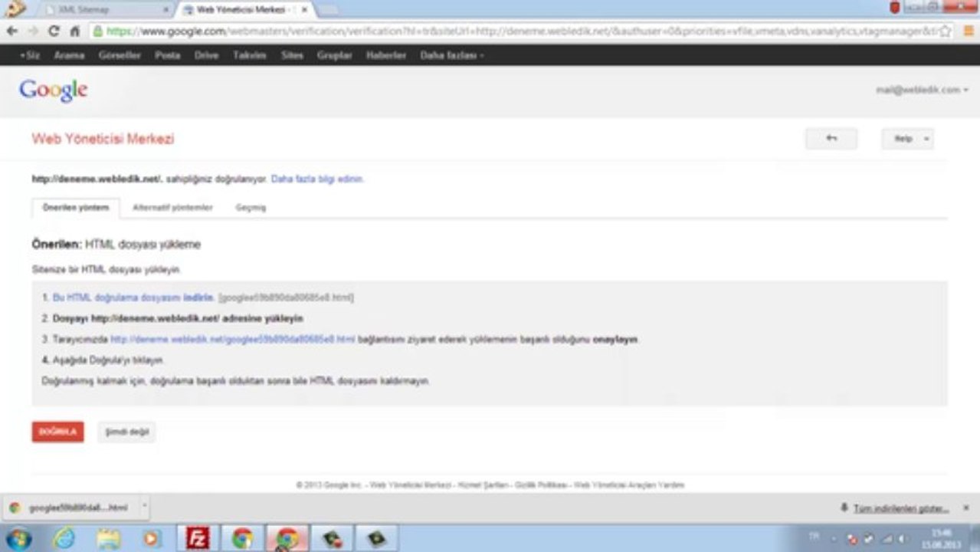This screenshot has width=980, height=552.
Task: Open the Web Yöneticisi Merkezi heading link
Action: 103,139
